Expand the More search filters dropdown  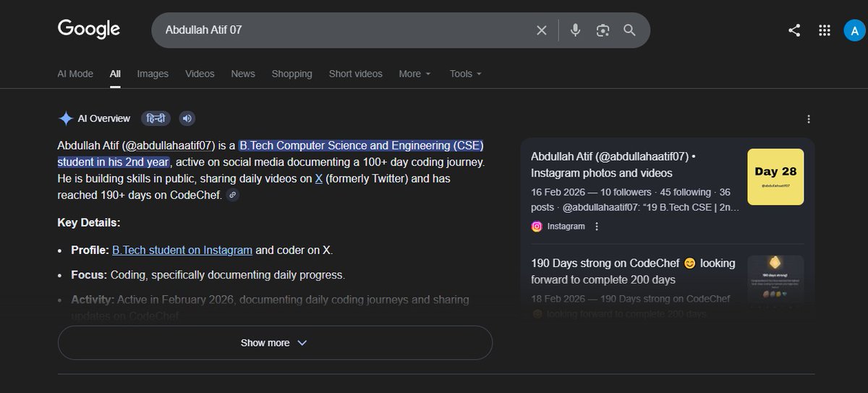[414, 74]
